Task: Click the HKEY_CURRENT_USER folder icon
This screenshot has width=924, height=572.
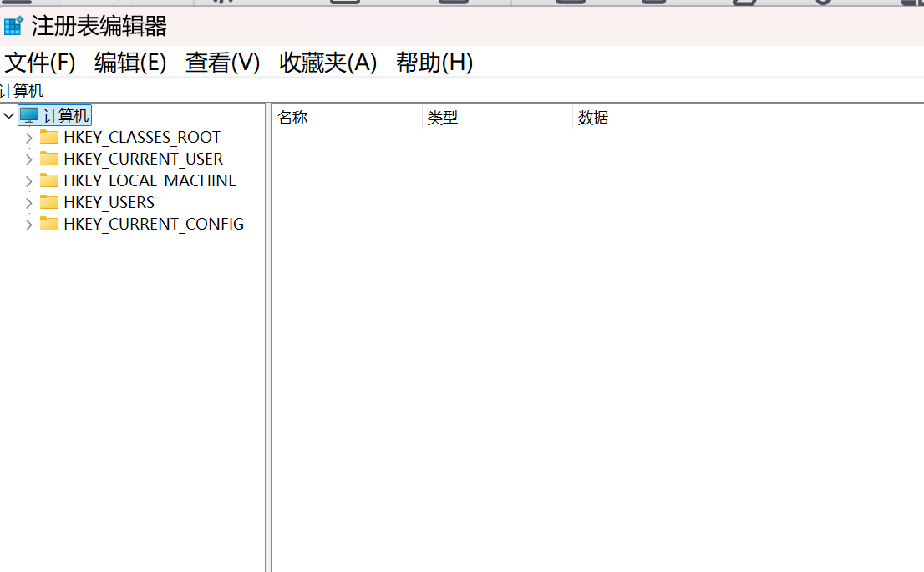Action: coord(49,159)
